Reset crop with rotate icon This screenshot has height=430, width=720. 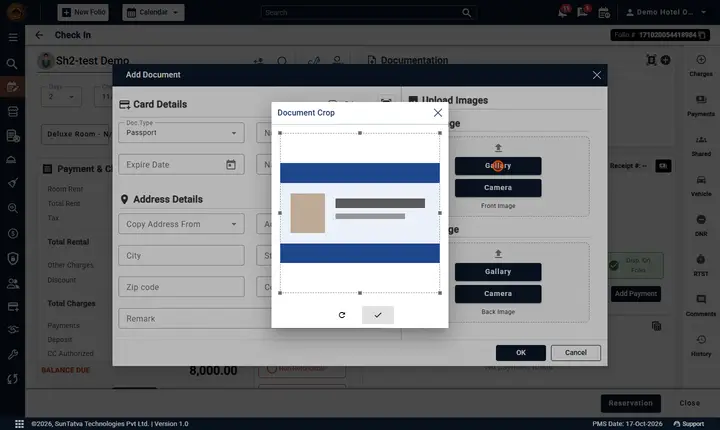pyautogui.click(x=342, y=315)
